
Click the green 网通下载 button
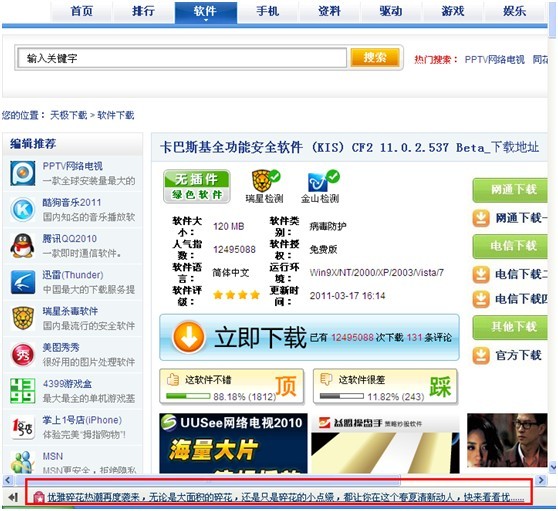510,190
